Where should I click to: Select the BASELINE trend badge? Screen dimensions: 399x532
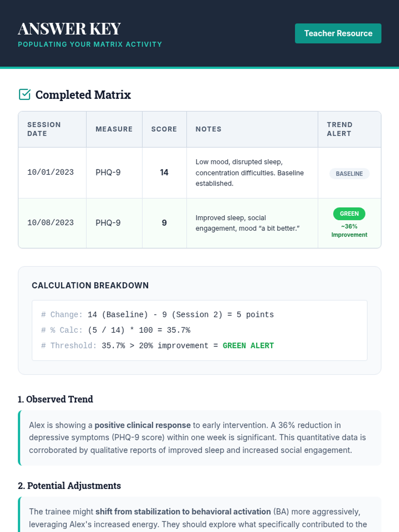tap(349, 174)
